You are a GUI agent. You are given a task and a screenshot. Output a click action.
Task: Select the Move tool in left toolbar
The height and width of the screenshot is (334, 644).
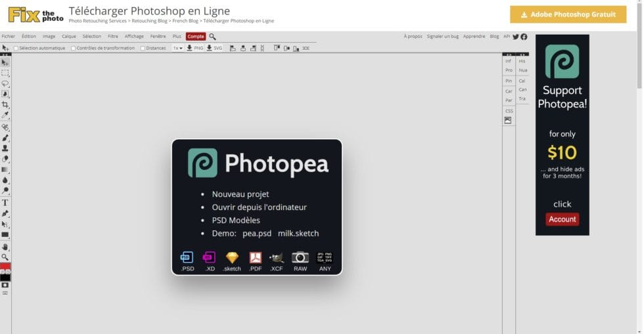point(5,63)
